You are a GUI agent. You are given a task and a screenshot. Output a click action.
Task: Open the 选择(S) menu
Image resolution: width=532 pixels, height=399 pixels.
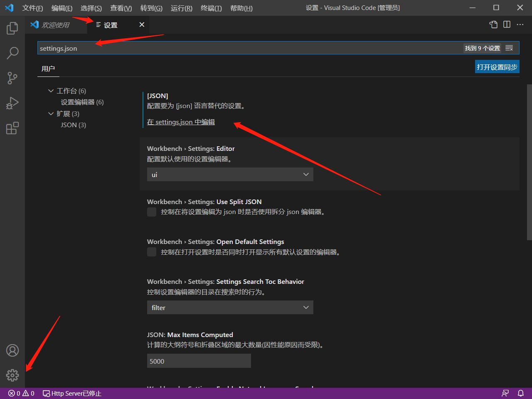(x=91, y=8)
